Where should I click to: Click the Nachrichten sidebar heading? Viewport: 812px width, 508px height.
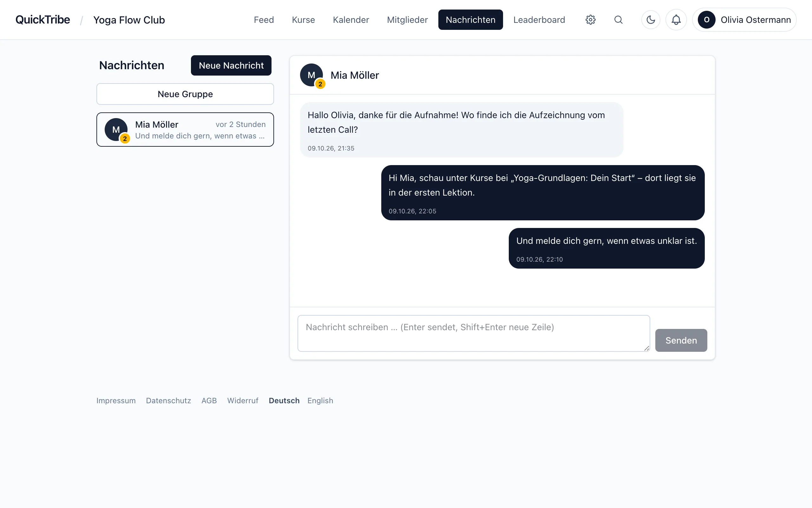(132, 65)
